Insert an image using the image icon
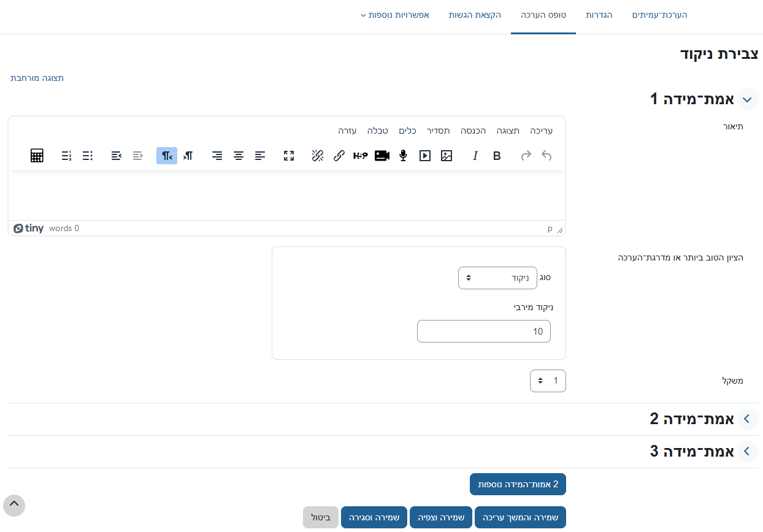 pyautogui.click(x=447, y=156)
